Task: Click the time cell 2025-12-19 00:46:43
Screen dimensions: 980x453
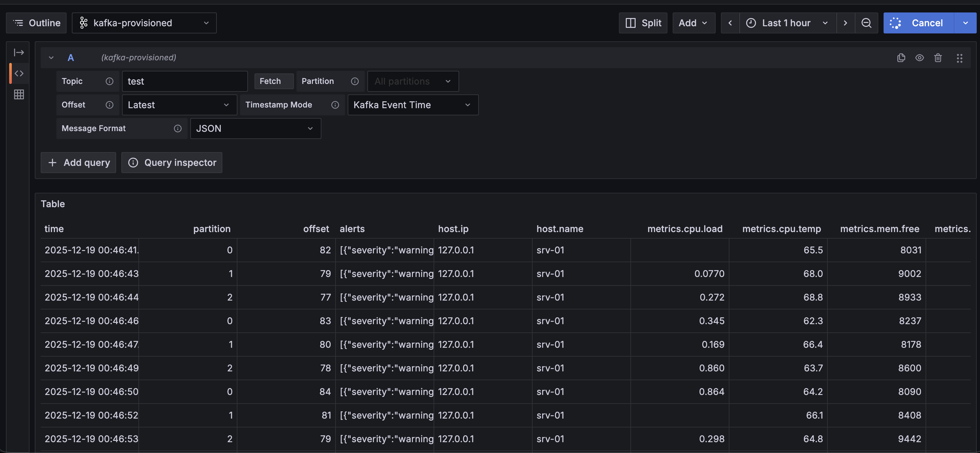Action: point(90,273)
